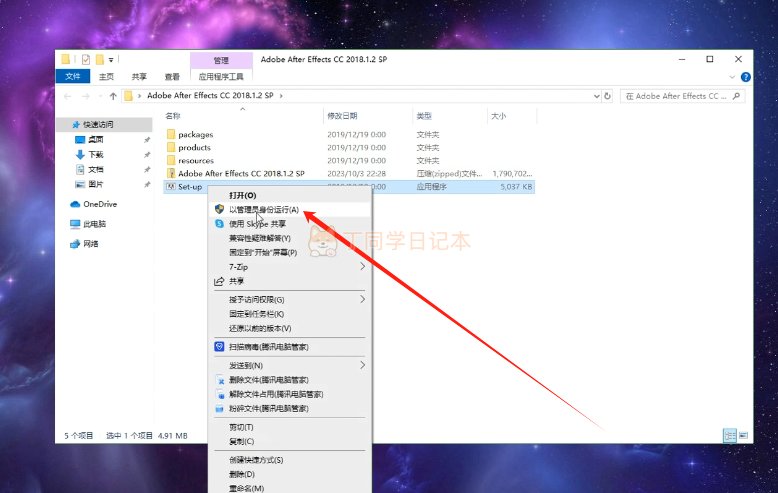Viewport: 778px width, 493px height.
Task: Choose 删除(D) in context menu
Action: pyautogui.click(x=290, y=475)
